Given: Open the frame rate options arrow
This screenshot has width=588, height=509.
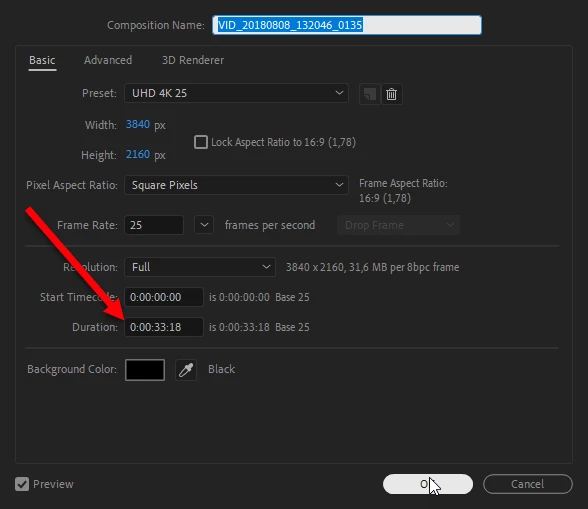Looking at the screenshot, I should pyautogui.click(x=204, y=225).
